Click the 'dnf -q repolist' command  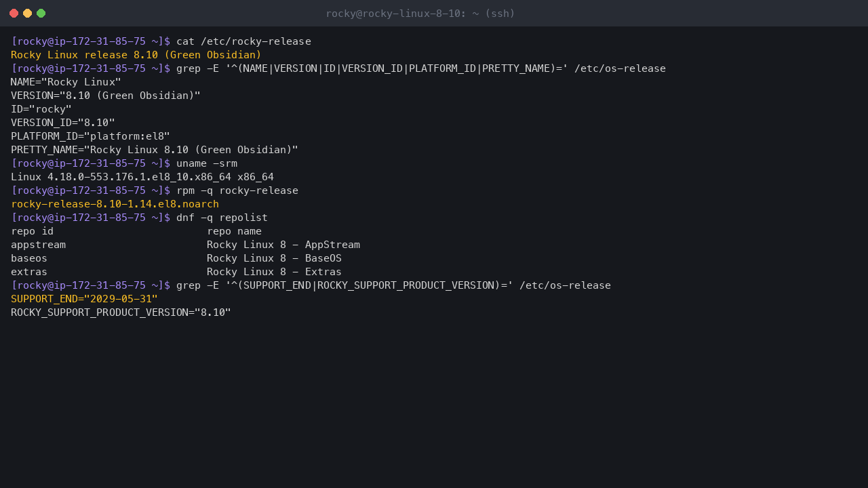coord(222,218)
